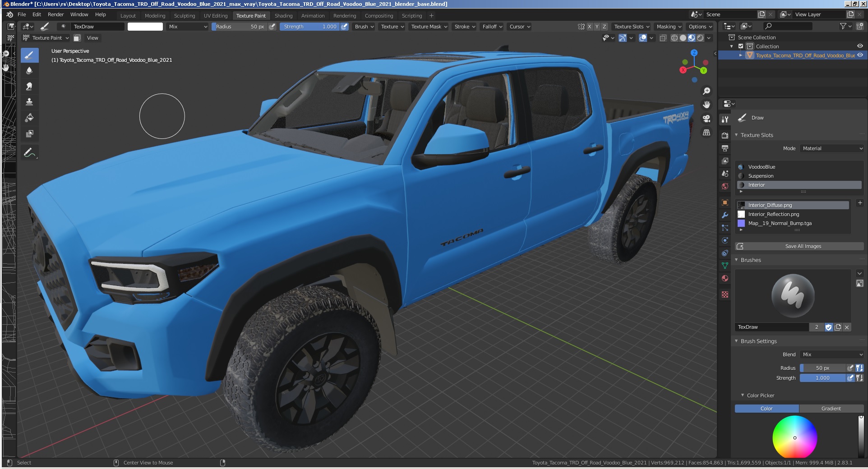The image size is (868, 469).
Task: Toggle strength pressure sensitivity in header
Action: pyautogui.click(x=344, y=27)
